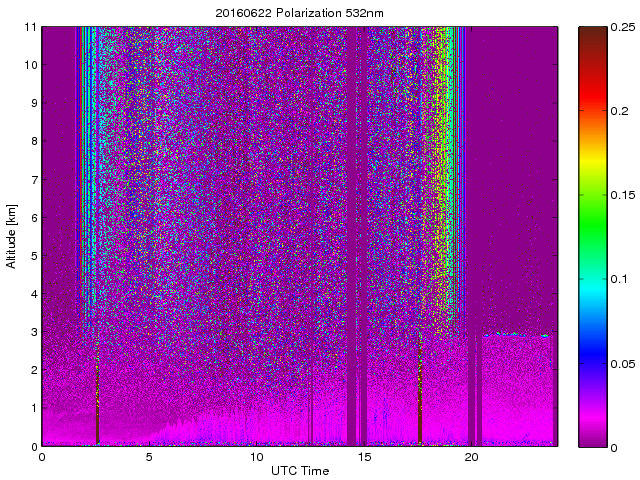Click the plot title '20160622 Polarization 532nm'
Viewport: 640px width, 480px height.
pos(299,13)
